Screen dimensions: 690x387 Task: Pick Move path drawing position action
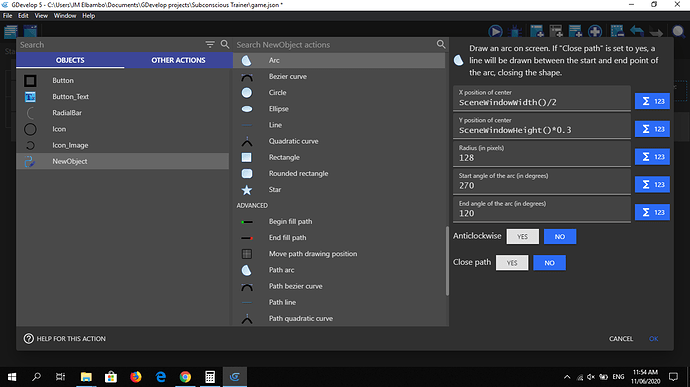[339, 254]
